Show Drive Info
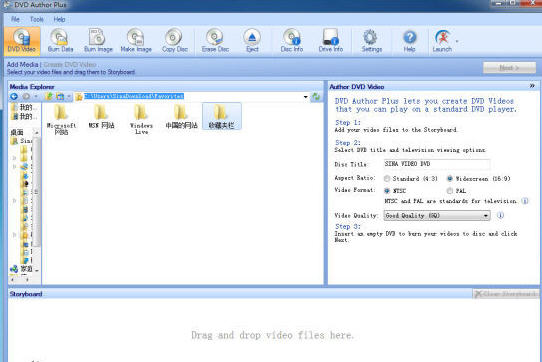542x362 pixels. [x=331, y=41]
